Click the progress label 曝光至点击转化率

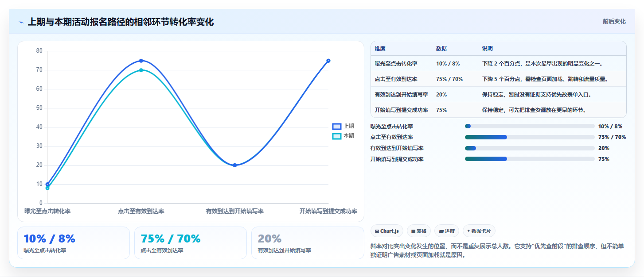click(x=392, y=126)
